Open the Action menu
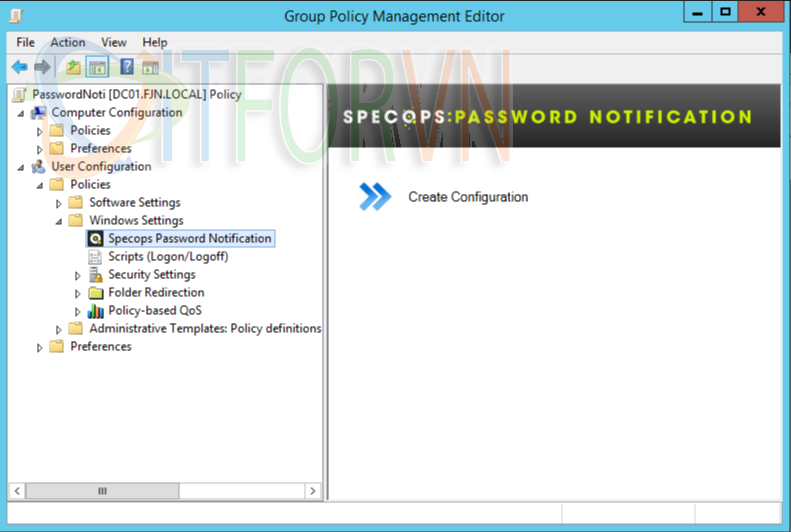This screenshot has width=791, height=532. (68, 42)
